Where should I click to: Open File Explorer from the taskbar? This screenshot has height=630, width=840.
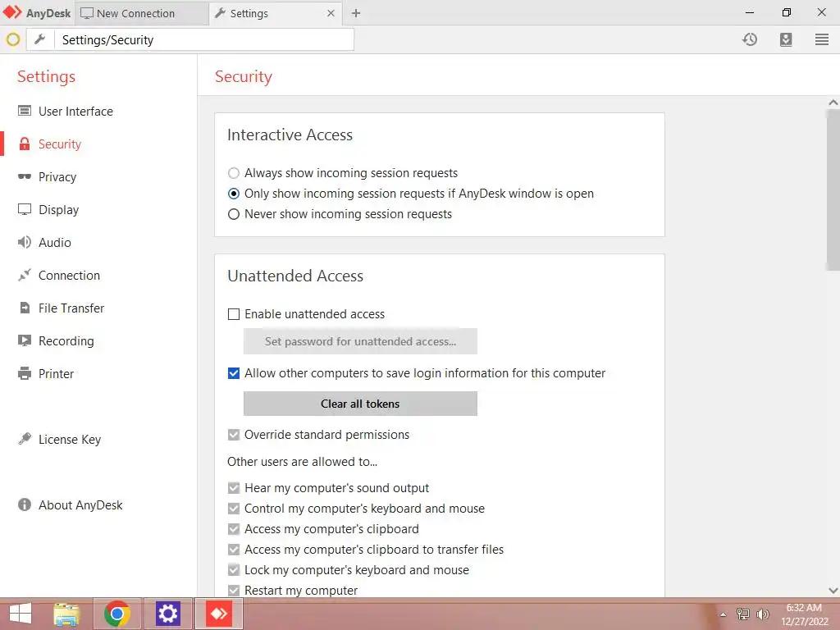pyautogui.click(x=67, y=614)
